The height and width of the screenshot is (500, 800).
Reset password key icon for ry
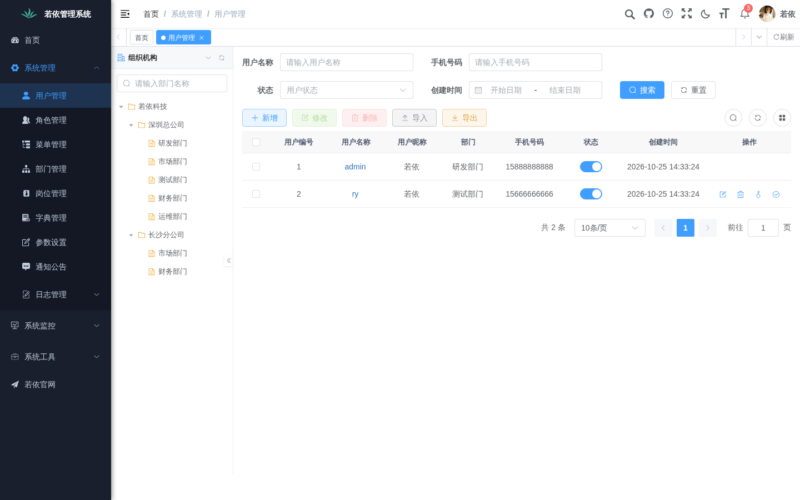[x=758, y=194]
